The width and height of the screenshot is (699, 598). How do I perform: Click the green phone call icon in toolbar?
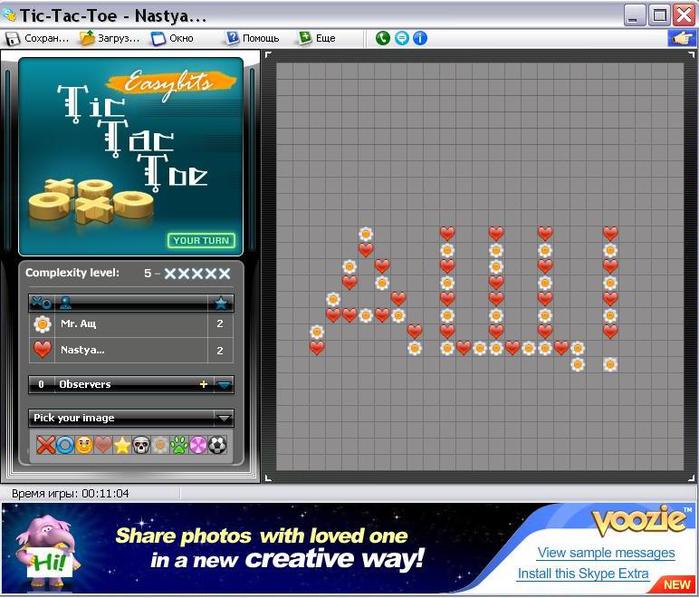383,38
